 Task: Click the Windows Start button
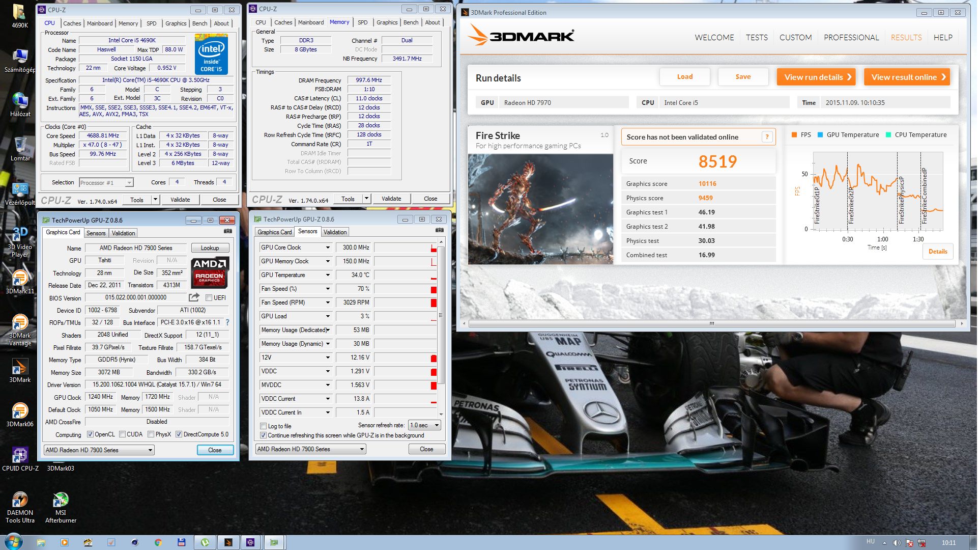(x=13, y=542)
